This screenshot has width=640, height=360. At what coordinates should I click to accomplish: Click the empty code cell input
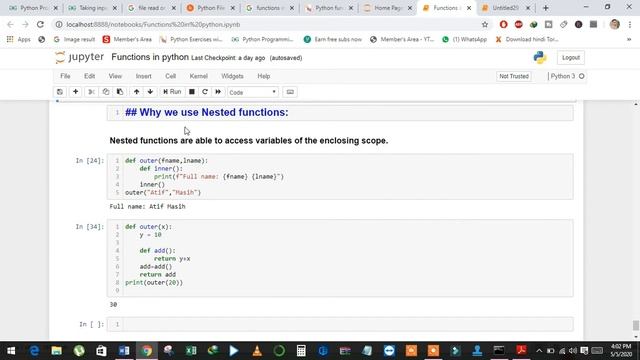click(348, 324)
